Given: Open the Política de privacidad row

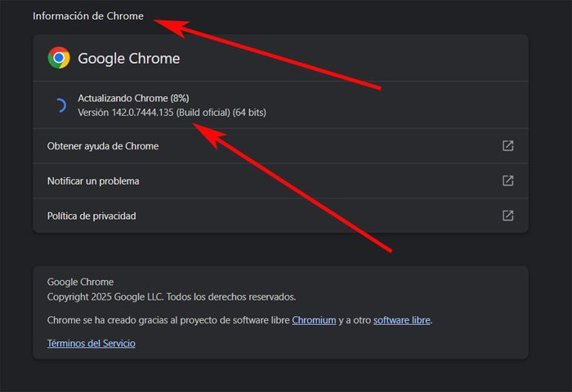Looking at the screenshot, I should pos(280,216).
